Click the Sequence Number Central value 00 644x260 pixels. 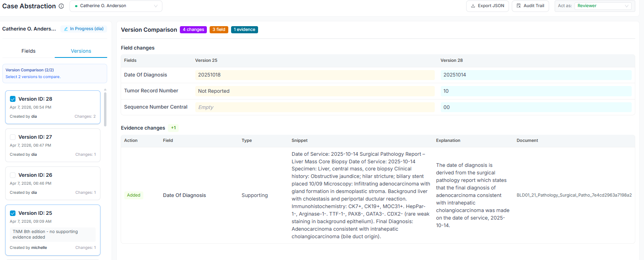click(x=536, y=107)
